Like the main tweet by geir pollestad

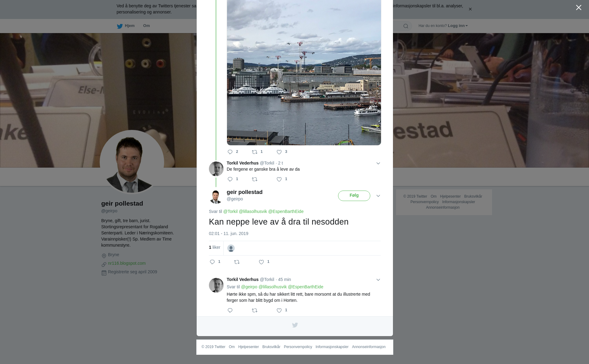click(261, 262)
